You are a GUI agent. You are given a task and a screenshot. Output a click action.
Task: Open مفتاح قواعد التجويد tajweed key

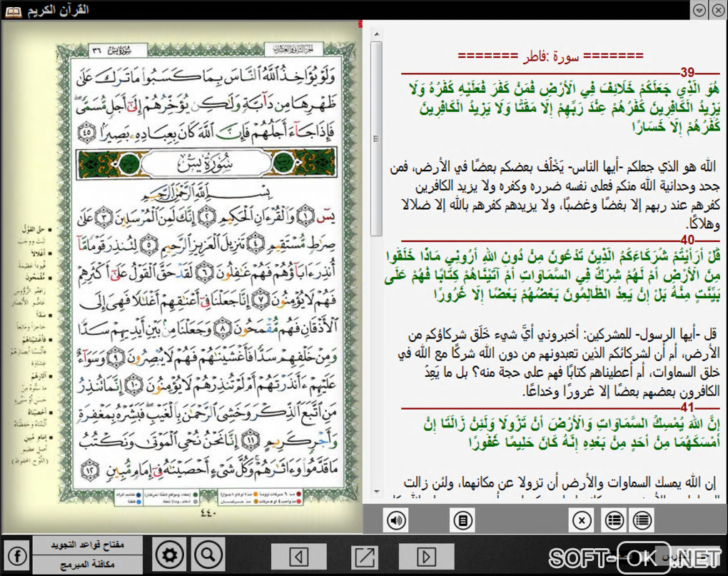pos(88,545)
